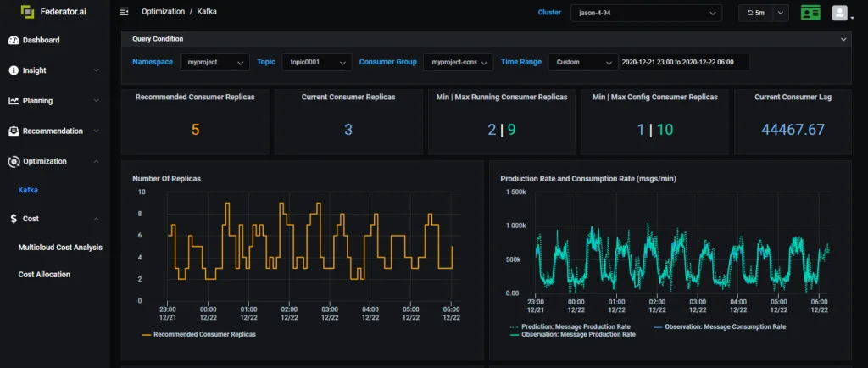Open Multicloud Cost Analysis menu item

pyautogui.click(x=60, y=248)
